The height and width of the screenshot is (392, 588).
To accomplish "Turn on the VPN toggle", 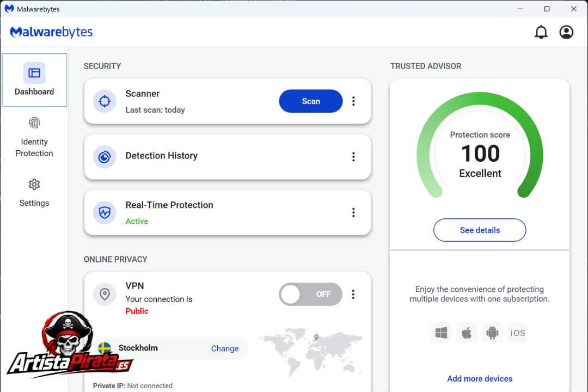I will 310,295.
